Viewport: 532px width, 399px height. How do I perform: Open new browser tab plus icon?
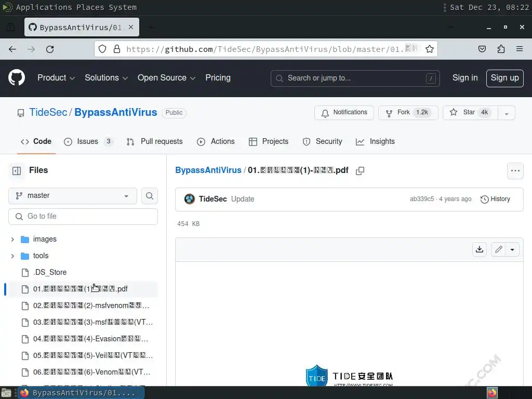pyautogui.click(x=151, y=27)
